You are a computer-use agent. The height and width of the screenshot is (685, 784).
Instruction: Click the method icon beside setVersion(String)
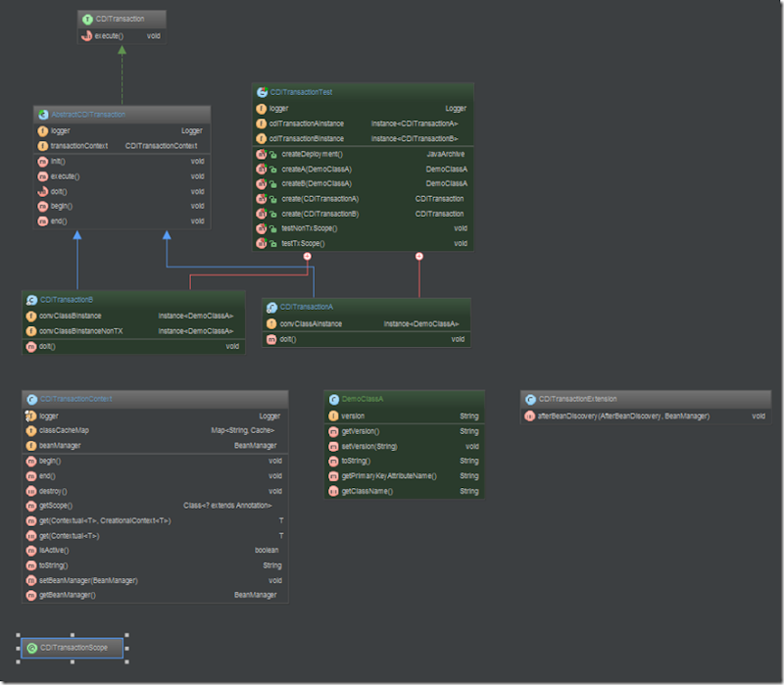tap(333, 447)
